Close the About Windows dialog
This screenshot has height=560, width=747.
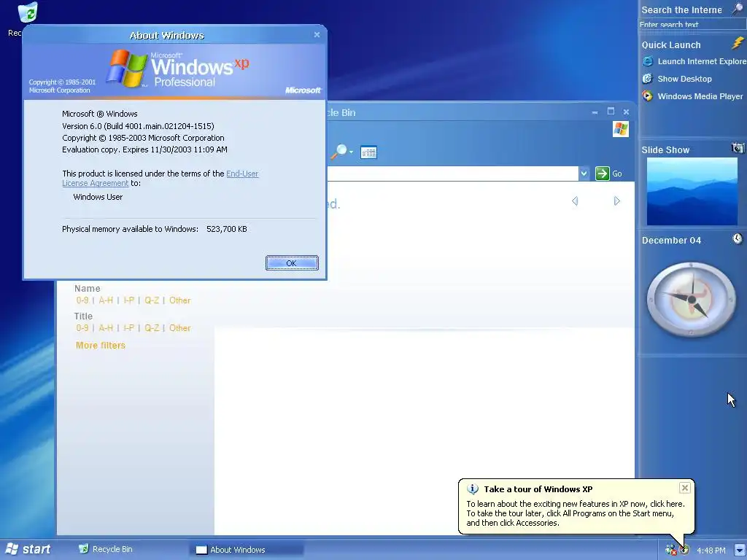tap(317, 35)
